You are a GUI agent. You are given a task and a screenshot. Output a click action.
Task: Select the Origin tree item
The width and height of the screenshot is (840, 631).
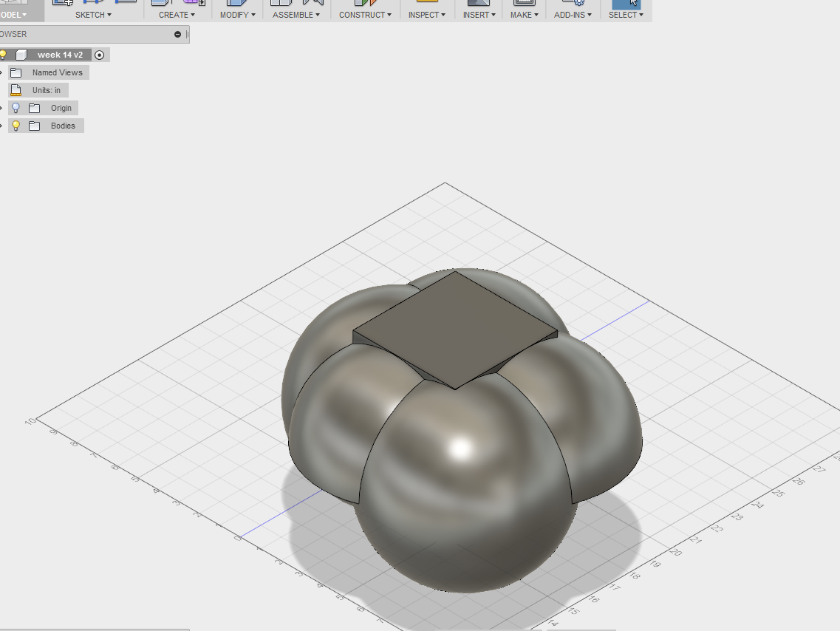click(61, 108)
